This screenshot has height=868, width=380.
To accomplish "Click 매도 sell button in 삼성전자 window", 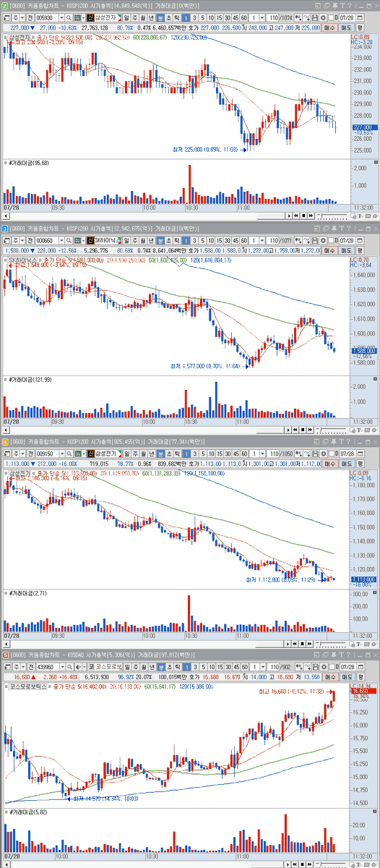I will pyautogui.click(x=346, y=27).
